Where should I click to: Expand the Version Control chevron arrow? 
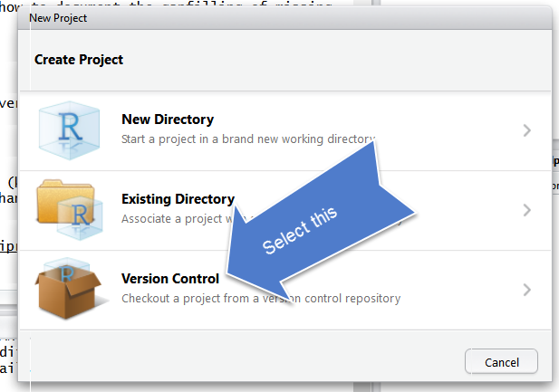click(x=527, y=290)
